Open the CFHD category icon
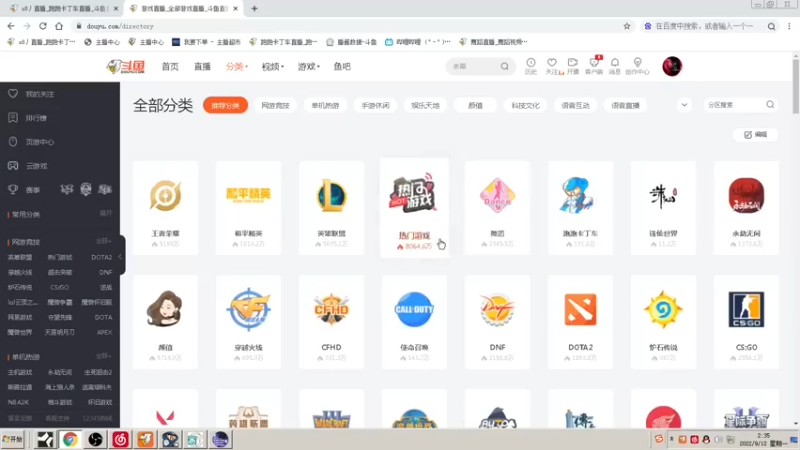This screenshot has height=450, width=800. point(332,309)
